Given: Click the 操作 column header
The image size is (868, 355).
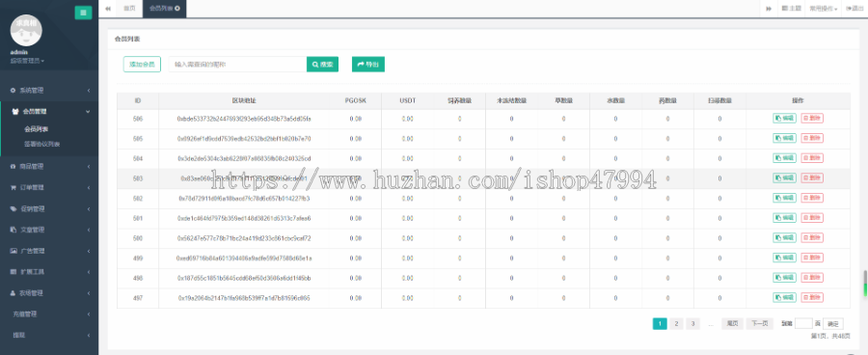Looking at the screenshot, I should coord(798,100).
